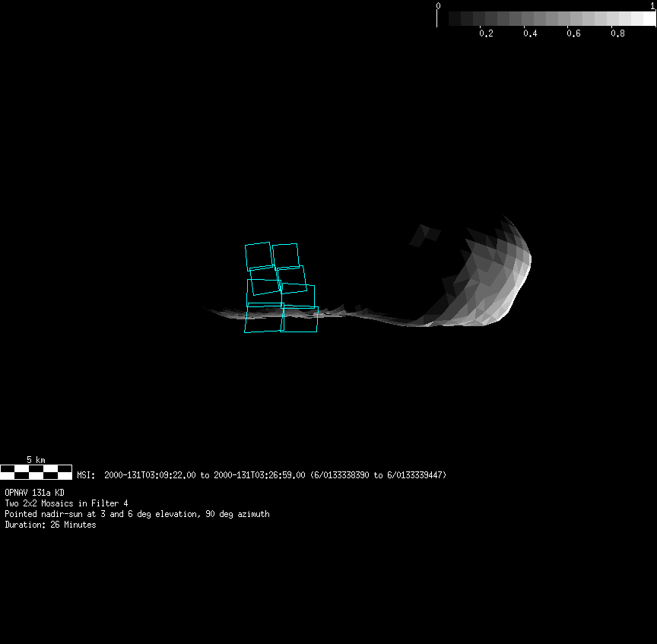The height and width of the screenshot is (644, 657).
Task: Click the "OPNAV 131a KD" title text
Action: pyautogui.click(x=34, y=493)
